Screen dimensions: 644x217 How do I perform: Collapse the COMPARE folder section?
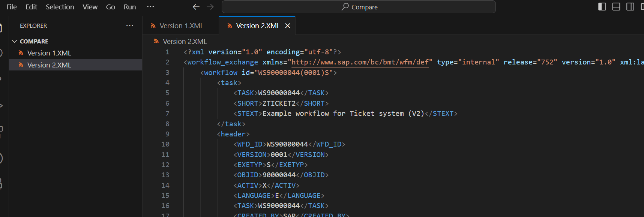(15, 41)
